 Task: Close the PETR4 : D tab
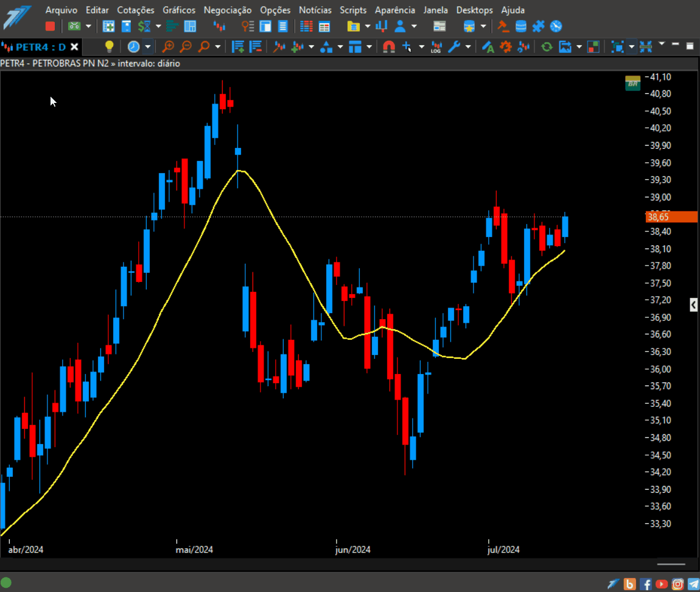(74, 47)
